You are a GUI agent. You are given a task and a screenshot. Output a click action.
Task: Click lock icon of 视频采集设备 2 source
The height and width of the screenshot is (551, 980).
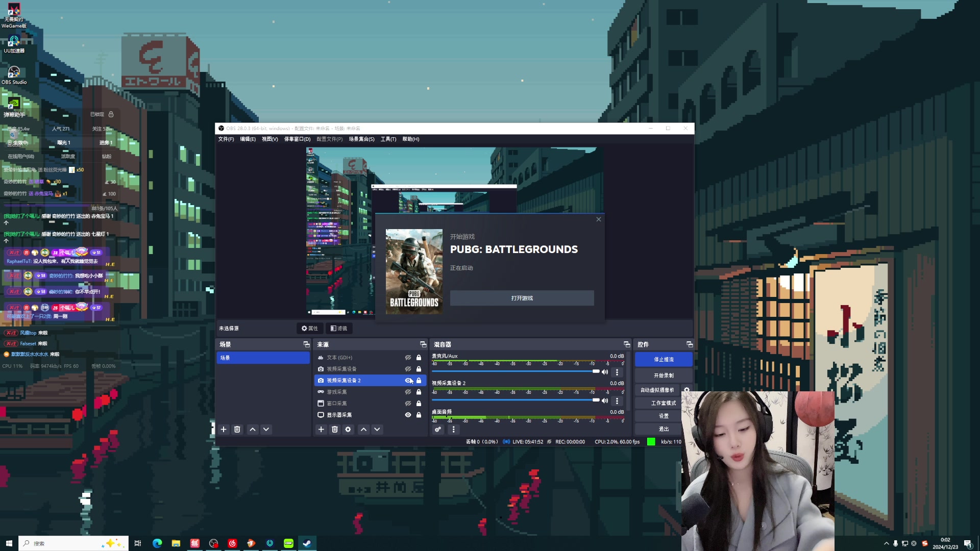tap(419, 380)
